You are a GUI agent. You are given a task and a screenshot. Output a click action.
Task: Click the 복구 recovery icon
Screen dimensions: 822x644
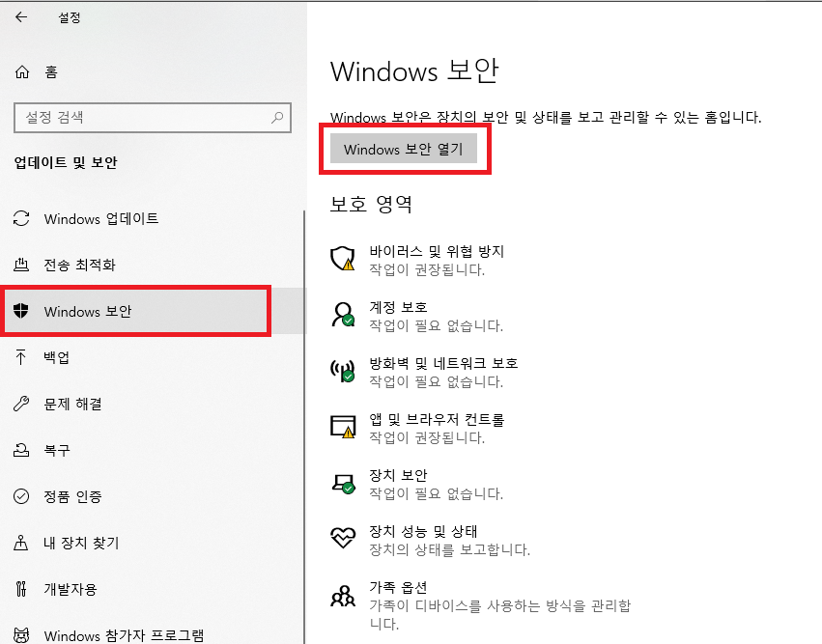click(x=21, y=450)
